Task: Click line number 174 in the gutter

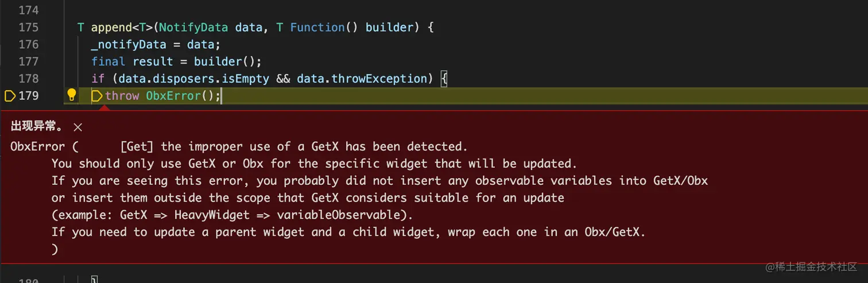Action: pyautogui.click(x=28, y=10)
